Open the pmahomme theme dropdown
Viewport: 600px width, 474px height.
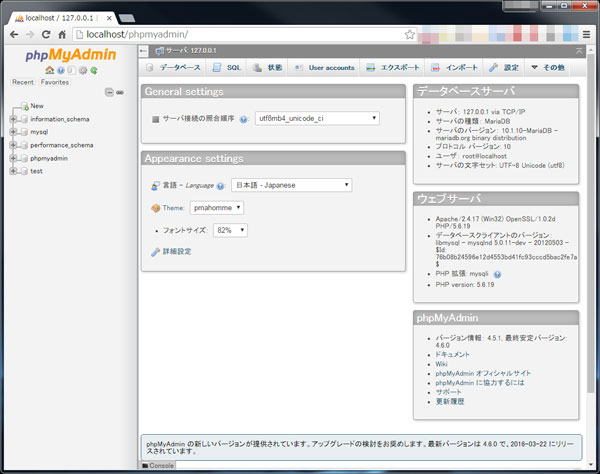(x=217, y=208)
